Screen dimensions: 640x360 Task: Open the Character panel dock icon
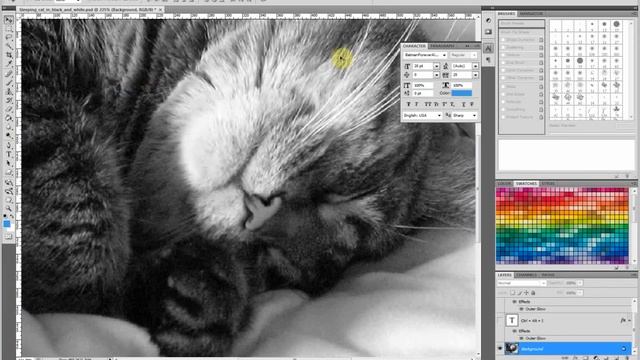click(x=488, y=48)
